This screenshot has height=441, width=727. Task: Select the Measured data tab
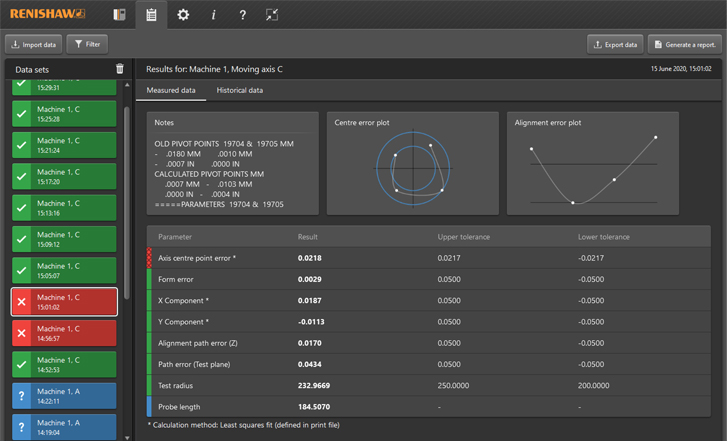pyautogui.click(x=171, y=90)
